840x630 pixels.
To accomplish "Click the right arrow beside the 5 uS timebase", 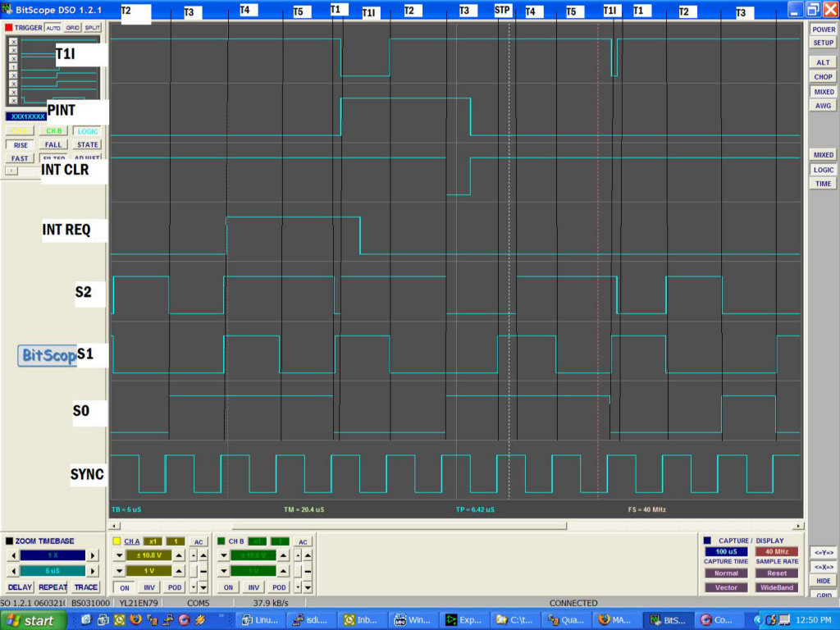I will click(x=93, y=571).
